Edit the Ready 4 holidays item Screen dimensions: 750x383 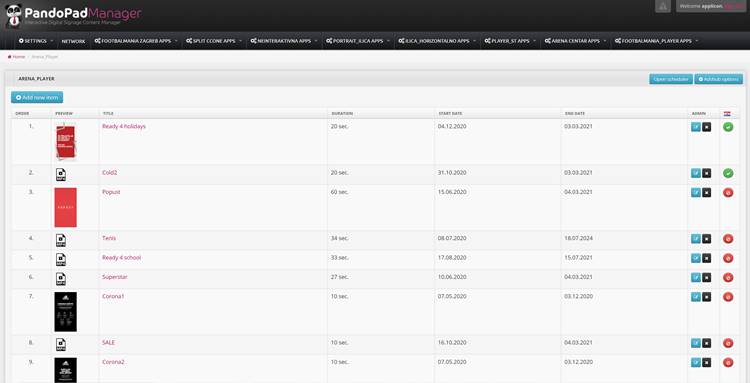[695, 127]
